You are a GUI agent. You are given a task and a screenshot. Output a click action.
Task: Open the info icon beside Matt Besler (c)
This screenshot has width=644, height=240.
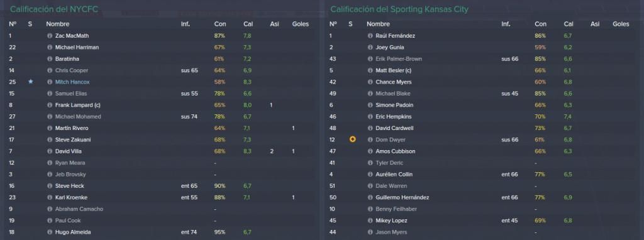[370, 70]
